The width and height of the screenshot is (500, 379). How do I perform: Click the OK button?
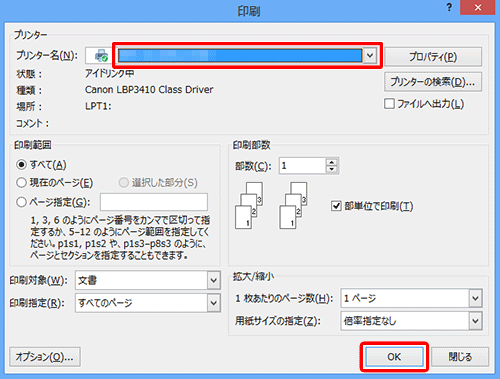pos(394,357)
